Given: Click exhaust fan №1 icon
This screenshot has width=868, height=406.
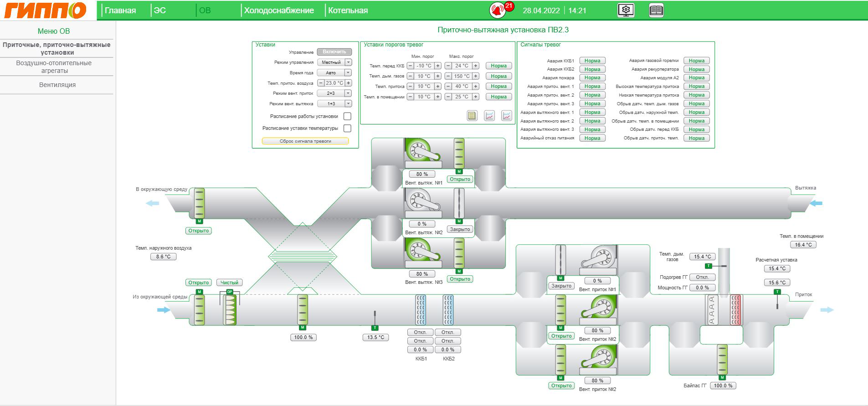Looking at the screenshot, I should 422,151.
